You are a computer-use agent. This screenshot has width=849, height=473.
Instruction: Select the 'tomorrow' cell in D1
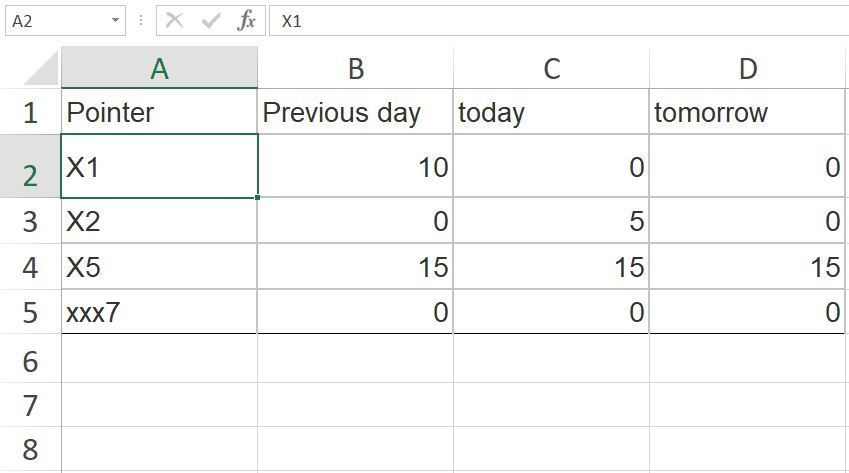[747, 112]
